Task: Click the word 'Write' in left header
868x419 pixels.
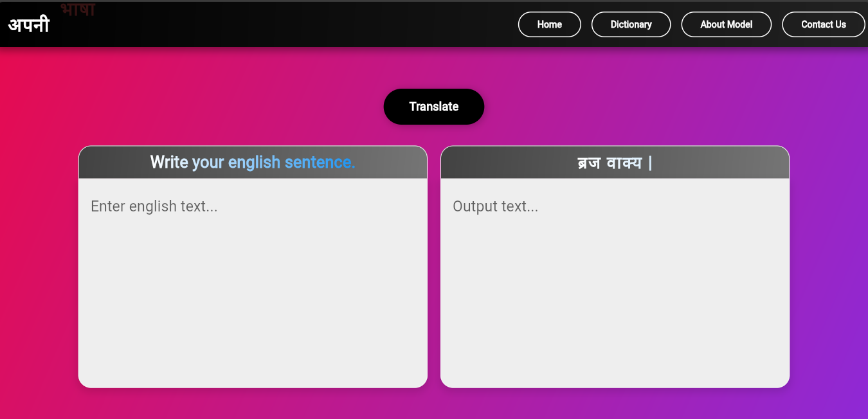Action: [169, 162]
